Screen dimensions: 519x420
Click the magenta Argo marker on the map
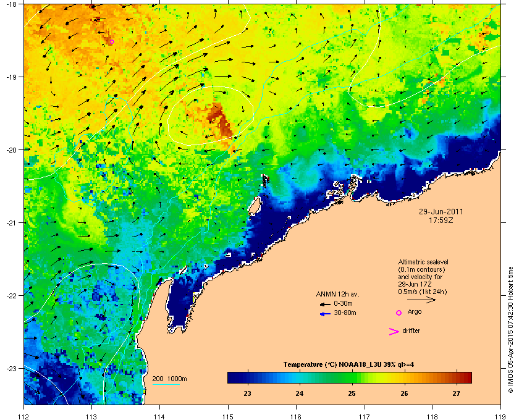[112, 42]
